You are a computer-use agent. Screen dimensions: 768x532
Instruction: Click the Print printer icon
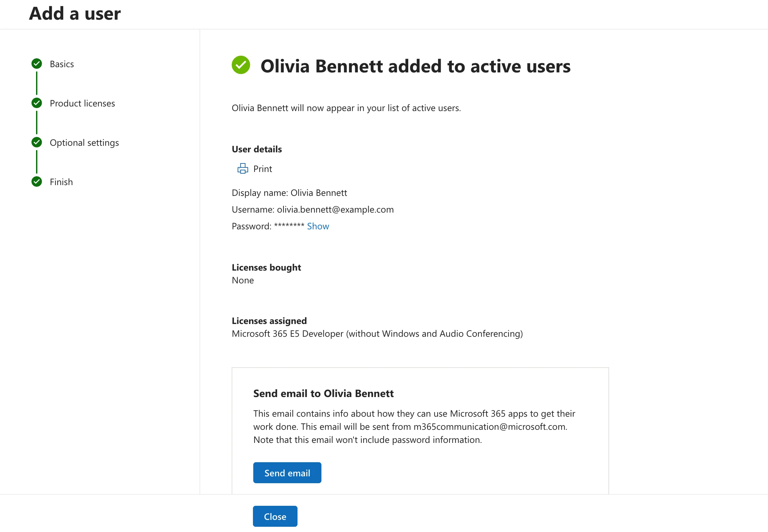pos(242,169)
